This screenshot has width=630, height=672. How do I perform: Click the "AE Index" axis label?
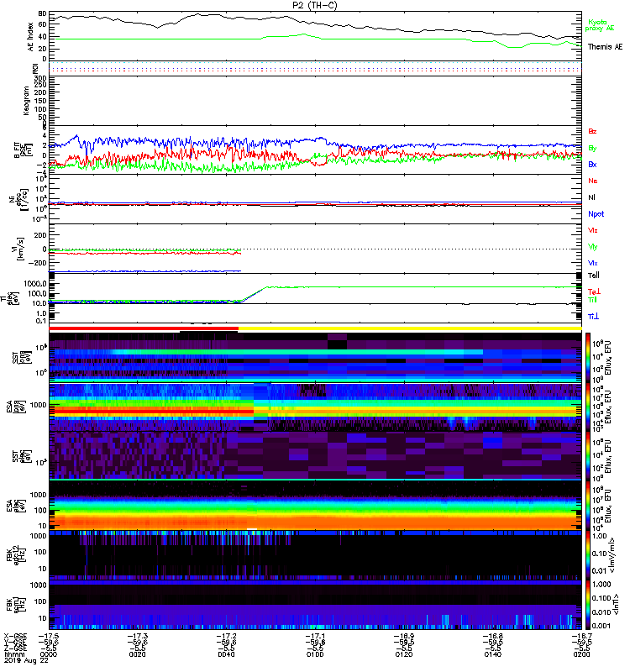click(x=30, y=37)
